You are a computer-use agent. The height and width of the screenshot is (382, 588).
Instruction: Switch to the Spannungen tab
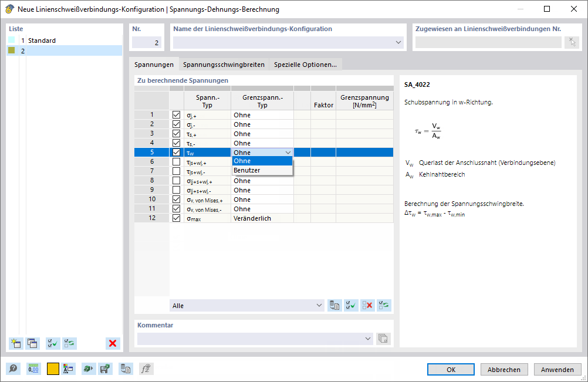154,65
